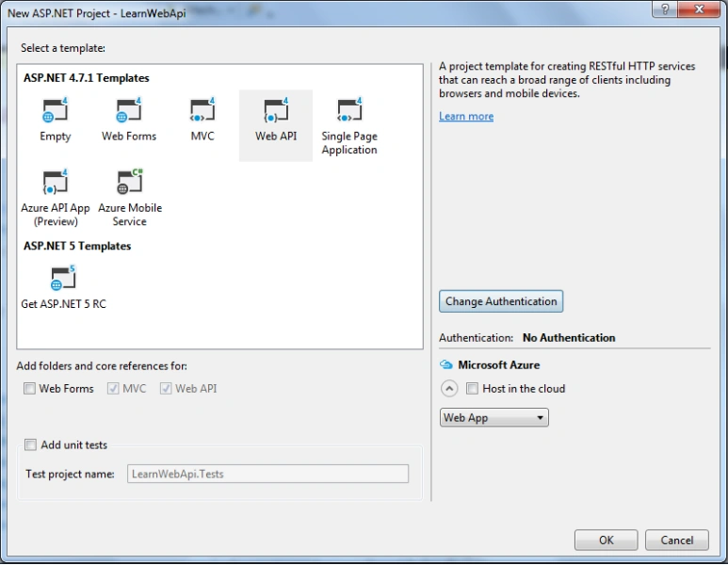Toggle the Web API core references checkbox
This screenshot has height=565, width=728.
click(x=166, y=389)
